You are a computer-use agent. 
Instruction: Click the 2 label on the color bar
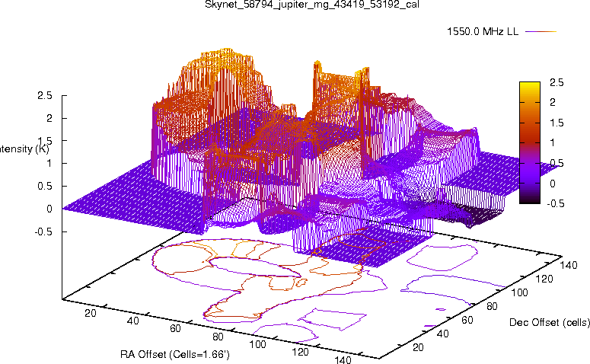[553, 102]
